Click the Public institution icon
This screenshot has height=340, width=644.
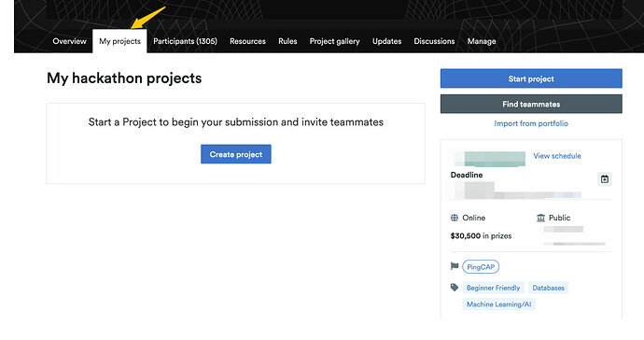click(540, 218)
